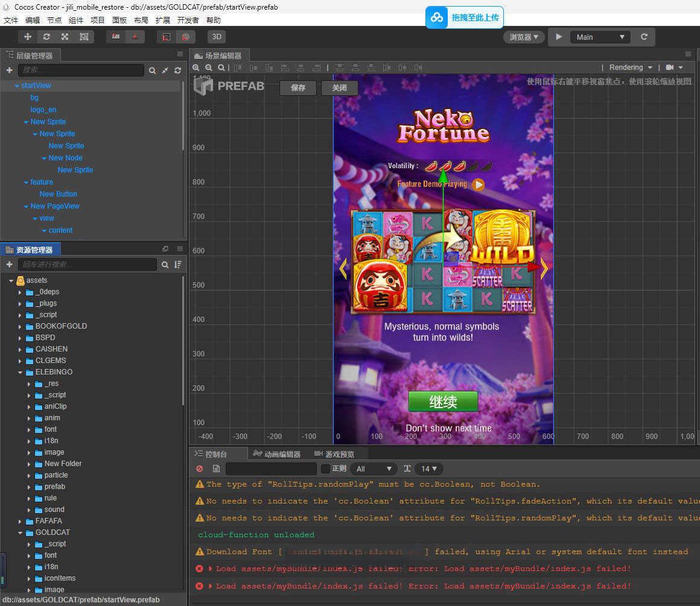Screen dimensions: 700x606
Task: Expand the BOOKOFGOLD folder
Action: click(x=20, y=326)
